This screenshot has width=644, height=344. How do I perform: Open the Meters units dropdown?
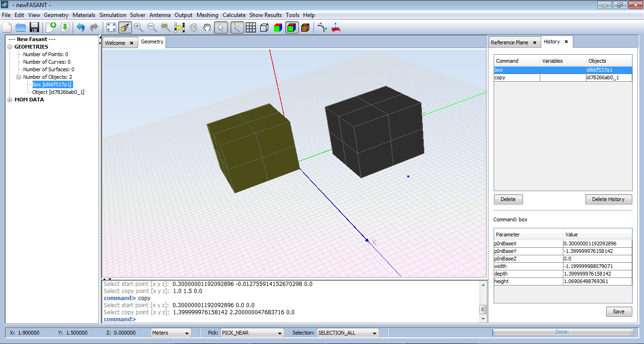[171, 333]
